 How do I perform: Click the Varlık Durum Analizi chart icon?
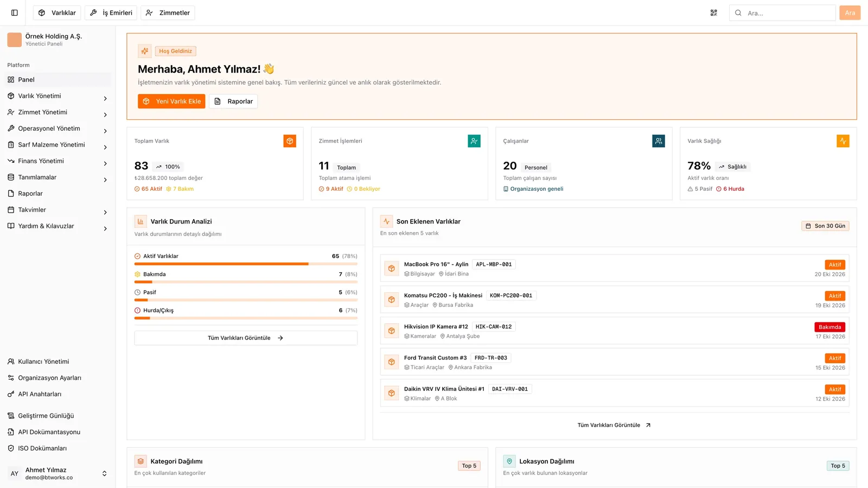pos(141,221)
